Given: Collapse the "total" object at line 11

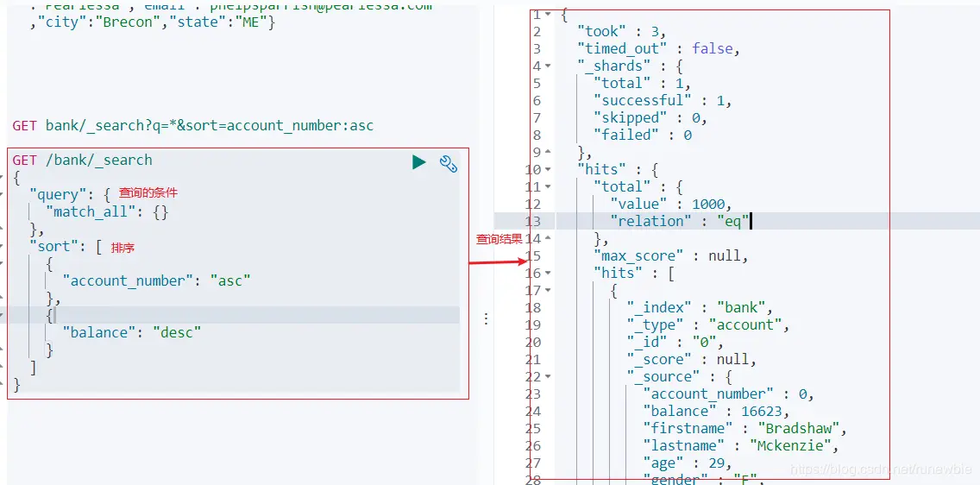Looking at the screenshot, I should 548,186.
